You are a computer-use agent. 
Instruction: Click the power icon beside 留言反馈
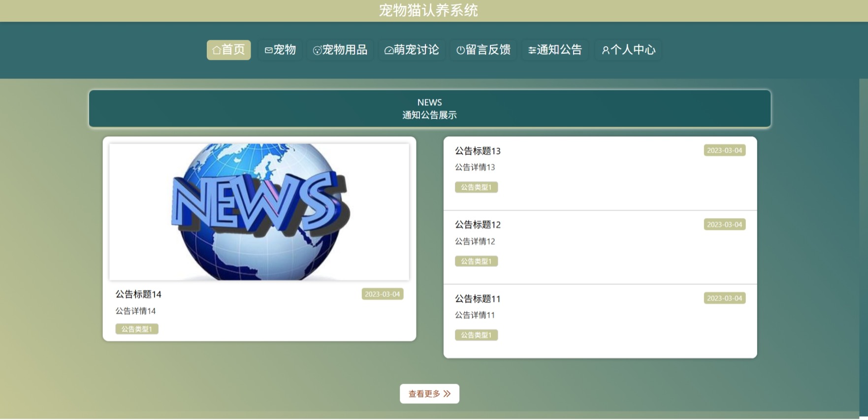(460, 50)
